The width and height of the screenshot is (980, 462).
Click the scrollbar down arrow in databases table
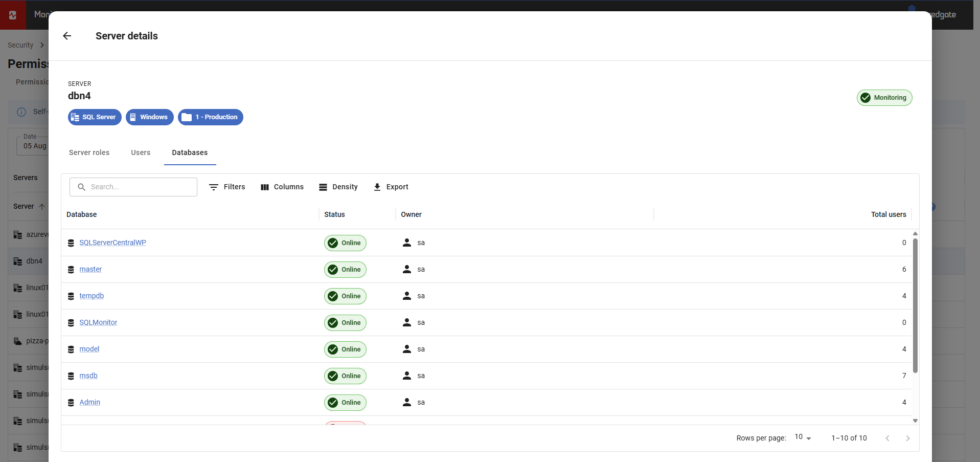[x=915, y=421]
